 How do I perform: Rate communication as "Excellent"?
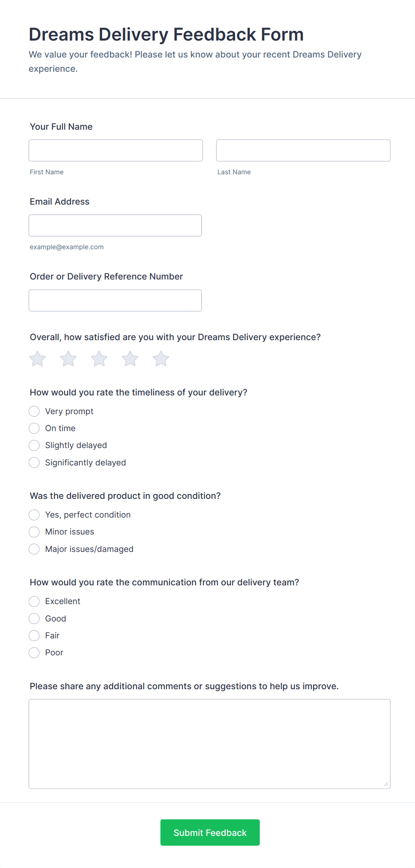34,601
